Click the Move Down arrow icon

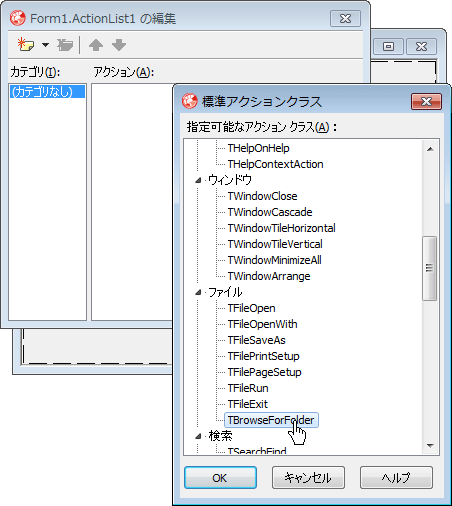(x=119, y=45)
